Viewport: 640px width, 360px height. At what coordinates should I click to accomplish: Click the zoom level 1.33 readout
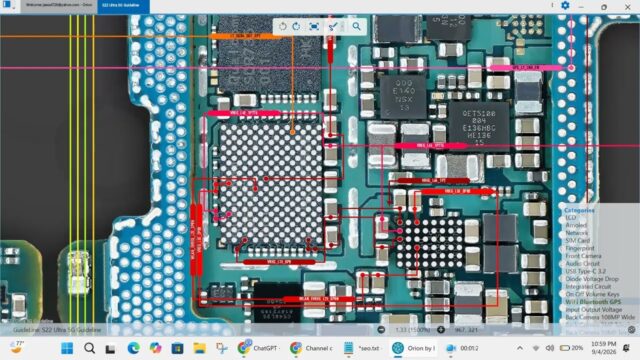coord(413,329)
